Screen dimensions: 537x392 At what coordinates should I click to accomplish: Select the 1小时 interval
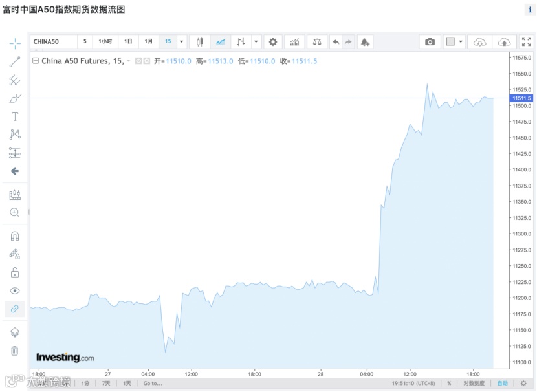click(105, 42)
